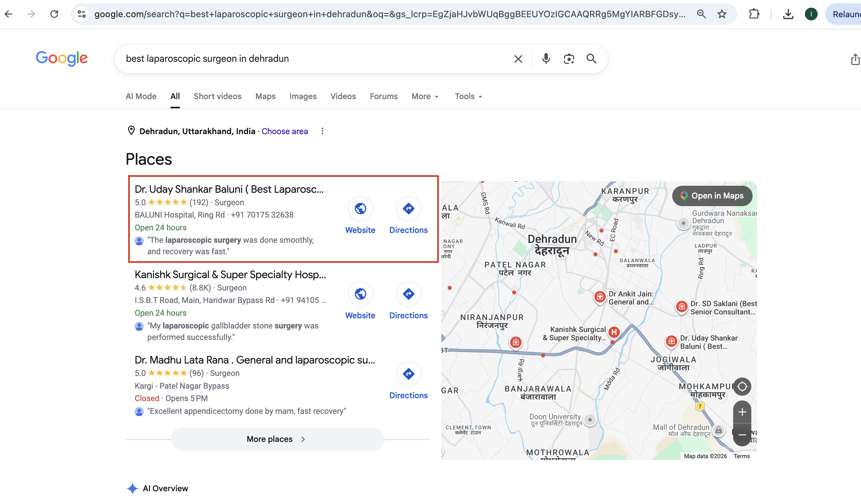Submit search with magnifying glass icon
The height and width of the screenshot is (504, 861).
click(592, 59)
